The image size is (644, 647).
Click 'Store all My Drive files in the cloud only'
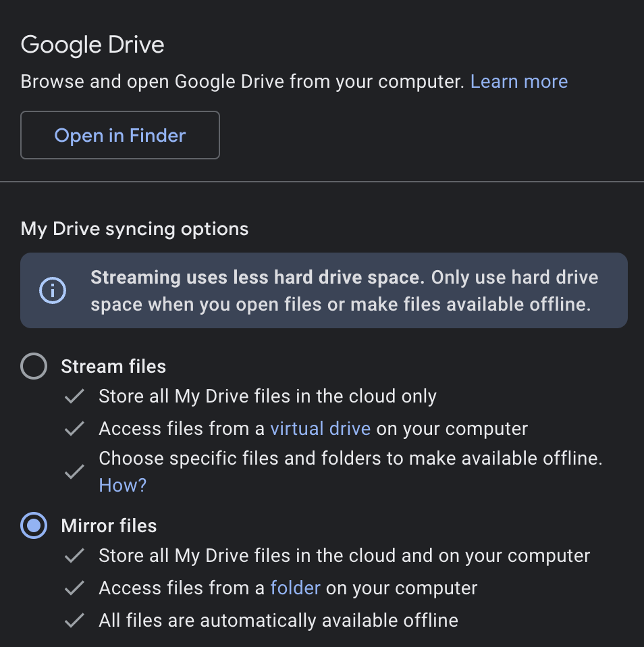[267, 396]
